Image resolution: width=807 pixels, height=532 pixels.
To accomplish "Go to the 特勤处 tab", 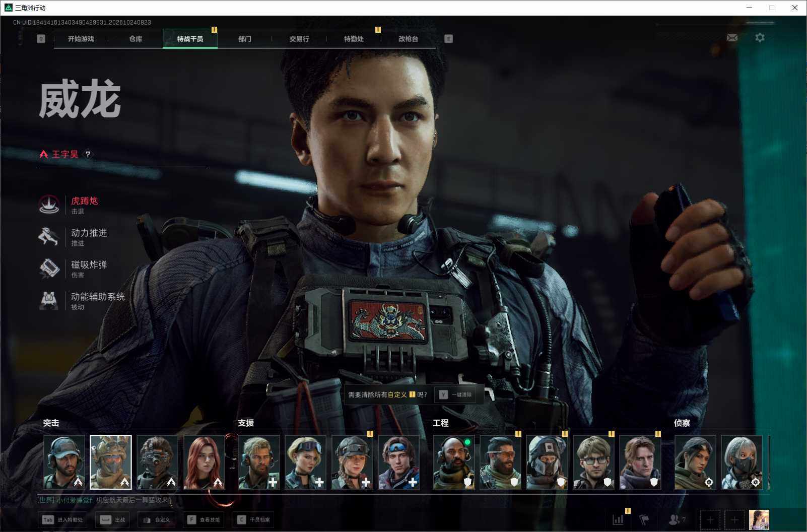I will pyautogui.click(x=354, y=39).
